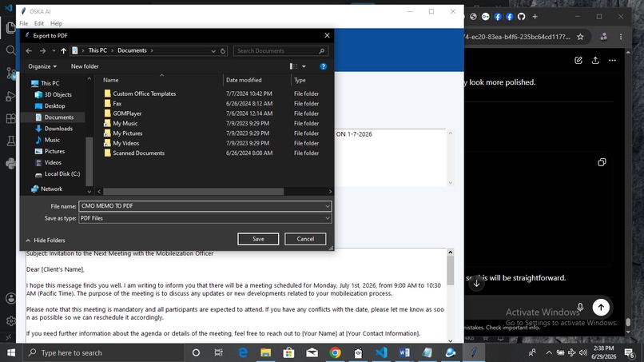
Task: Open Help menu in OSKA AI
Action: (56, 23)
